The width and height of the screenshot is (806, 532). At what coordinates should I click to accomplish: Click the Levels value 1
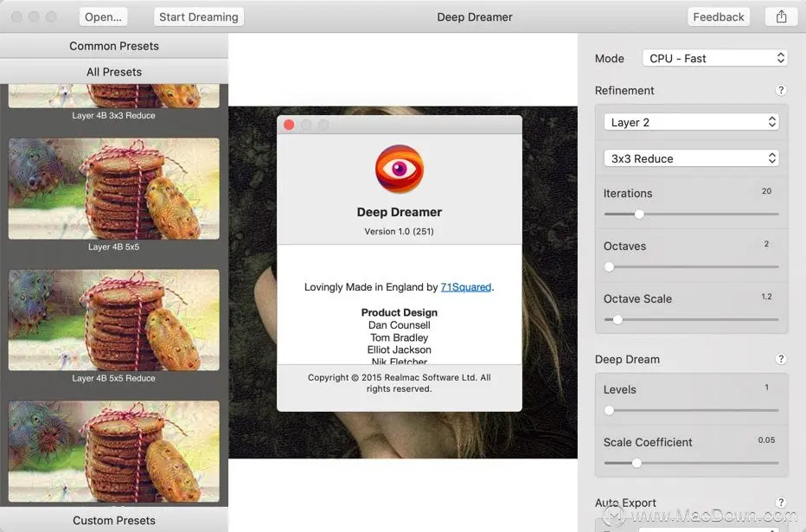766,388
